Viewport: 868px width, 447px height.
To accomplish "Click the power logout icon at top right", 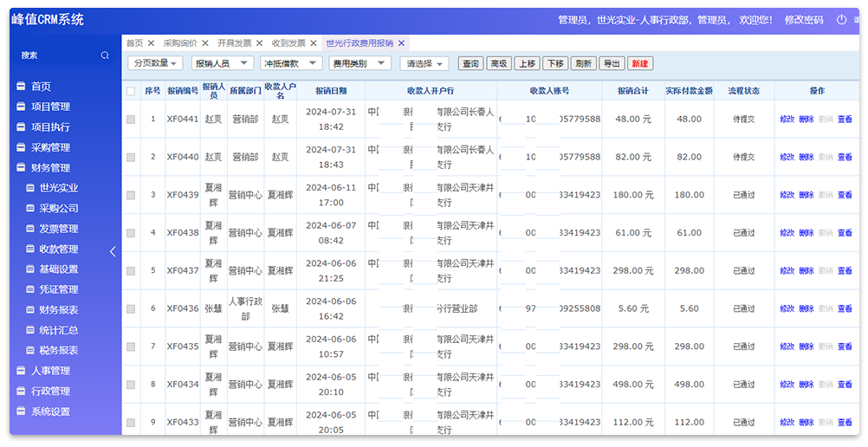I will (x=841, y=20).
